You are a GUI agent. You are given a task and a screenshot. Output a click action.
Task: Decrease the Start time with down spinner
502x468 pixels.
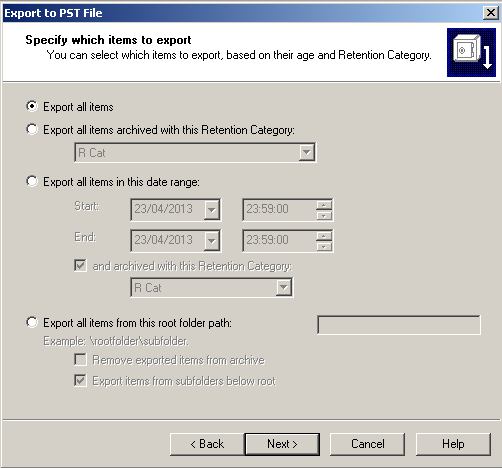(324, 215)
